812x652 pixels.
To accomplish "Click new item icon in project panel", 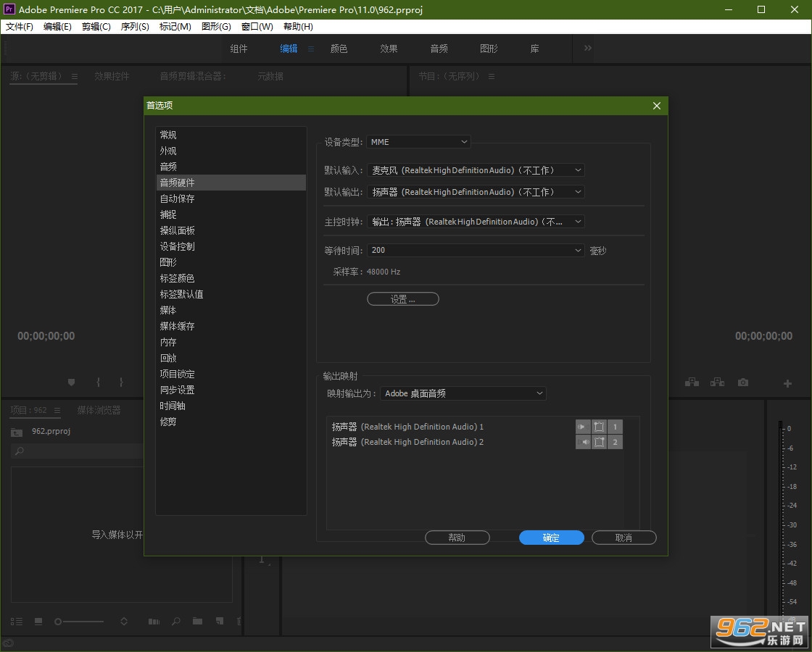I will (x=220, y=621).
